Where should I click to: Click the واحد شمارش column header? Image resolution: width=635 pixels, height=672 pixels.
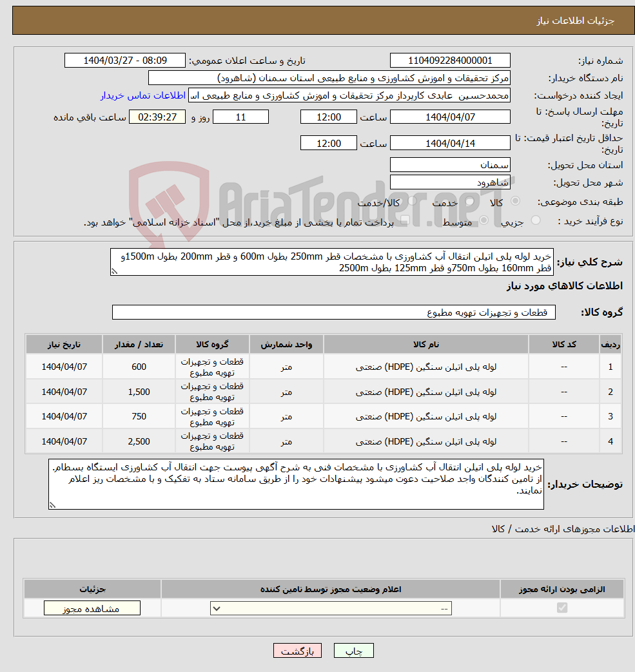[x=286, y=345]
